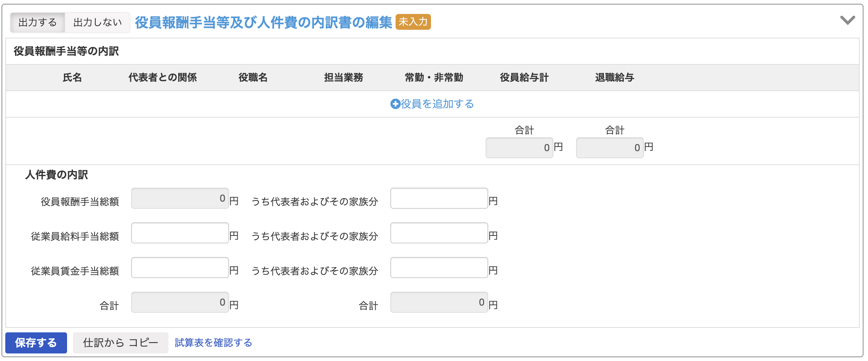Collapse the section with the chevron arrow
This screenshot has width=868, height=361.
coord(848,20)
